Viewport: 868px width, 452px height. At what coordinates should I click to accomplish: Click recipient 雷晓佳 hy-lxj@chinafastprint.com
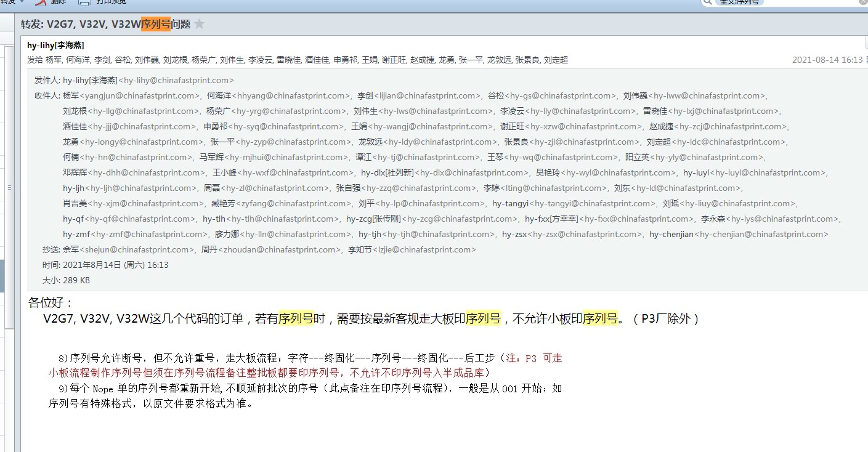pos(711,111)
